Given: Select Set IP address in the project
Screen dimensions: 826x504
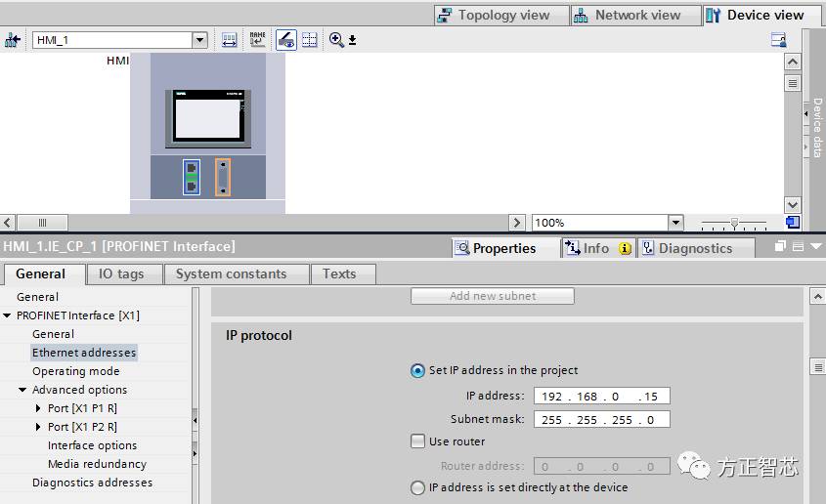Looking at the screenshot, I should click(x=418, y=371).
